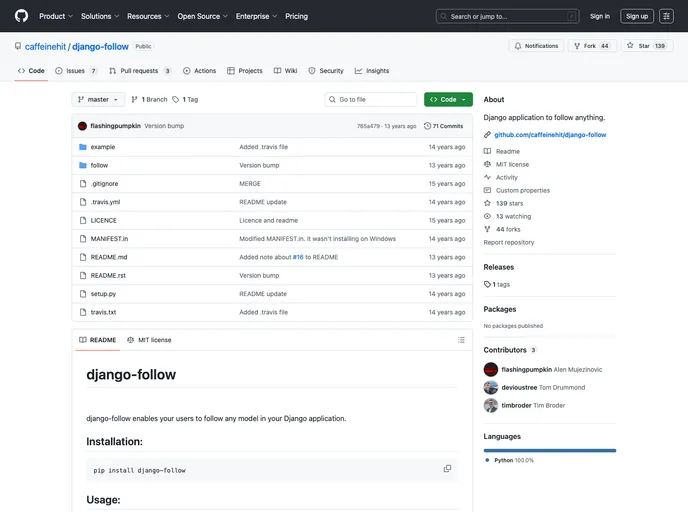Star the django-follow repository

point(647,46)
